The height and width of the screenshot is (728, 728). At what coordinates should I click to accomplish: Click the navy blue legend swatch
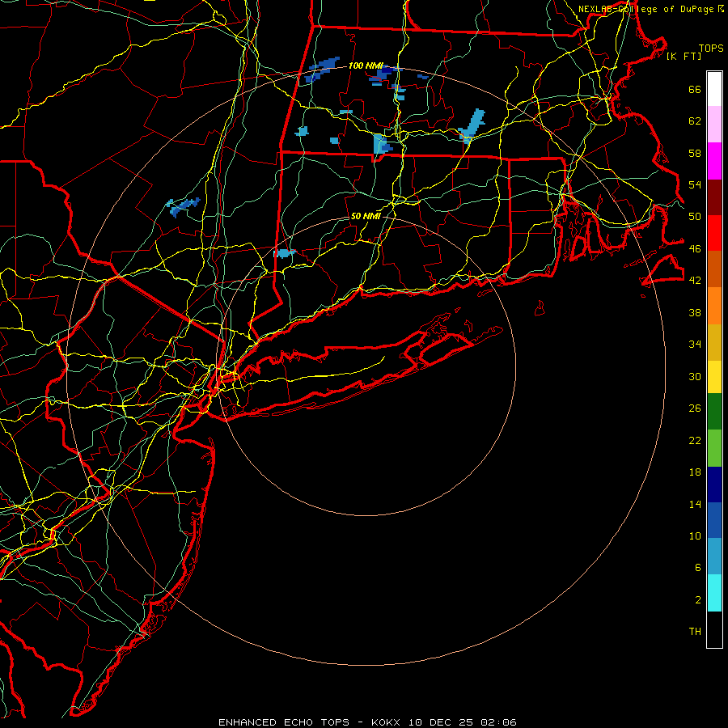[714, 485]
